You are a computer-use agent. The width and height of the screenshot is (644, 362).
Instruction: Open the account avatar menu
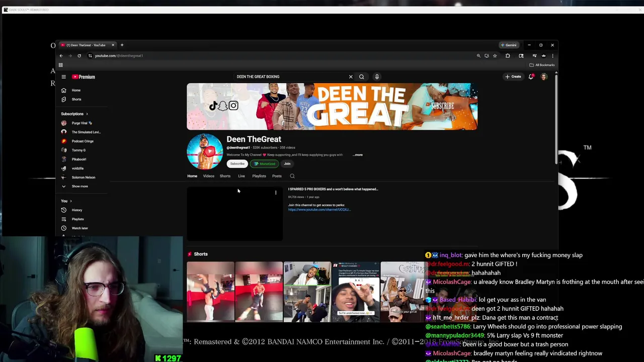point(544,77)
